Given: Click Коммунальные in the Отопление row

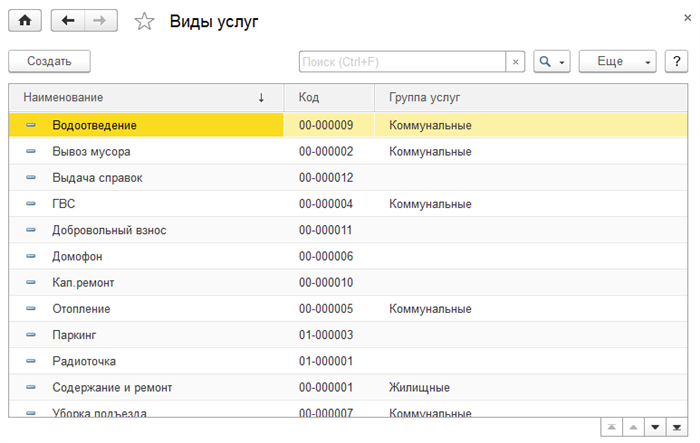Looking at the screenshot, I should (x=430, y=309).
